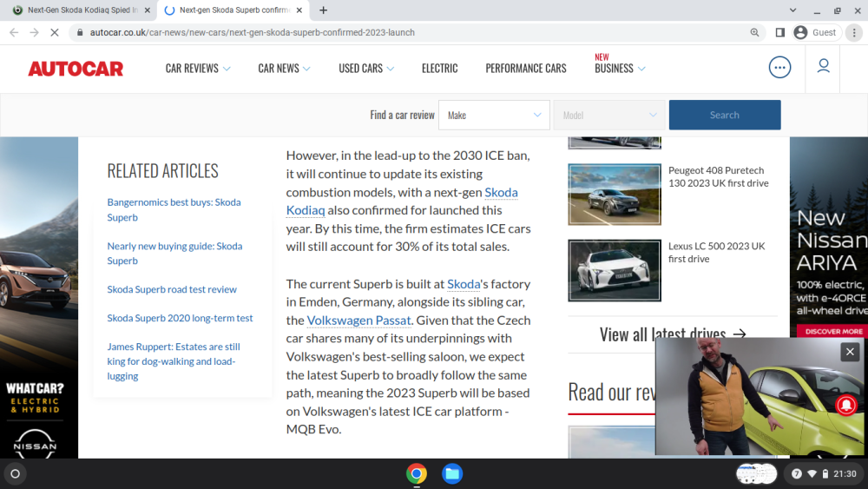
Task: Click the address bar URL
Action: pos(252,33)
